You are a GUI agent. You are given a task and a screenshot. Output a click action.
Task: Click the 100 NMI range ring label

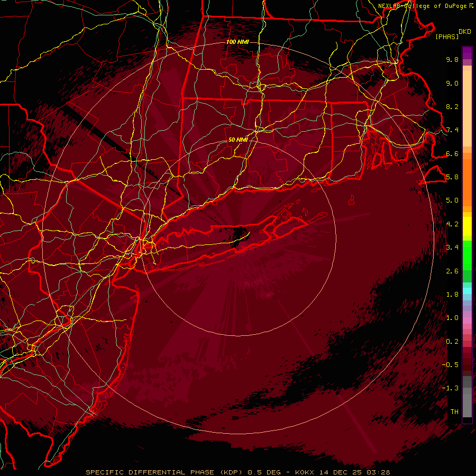click(237, 42)
